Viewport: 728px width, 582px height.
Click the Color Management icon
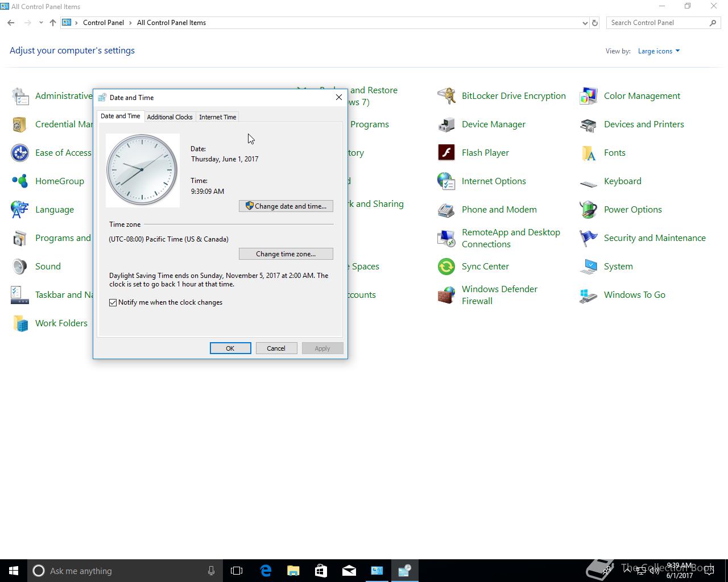(589, 96)
